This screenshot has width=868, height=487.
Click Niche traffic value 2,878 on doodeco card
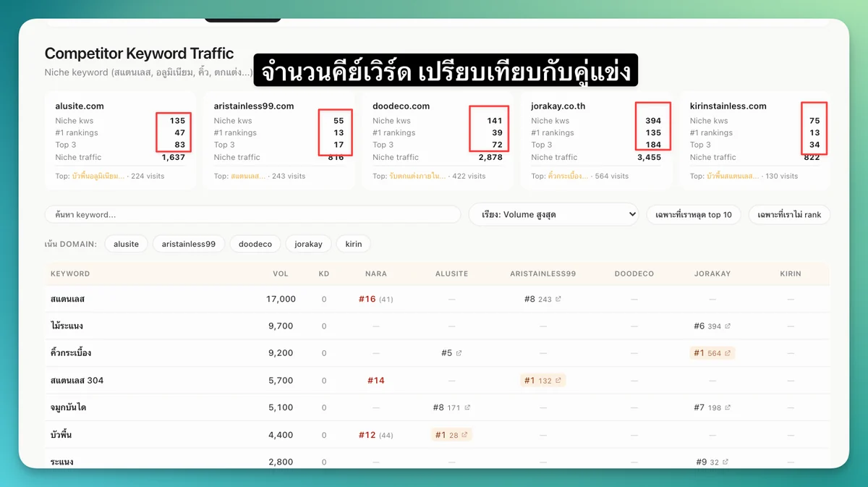click(490, 157)
